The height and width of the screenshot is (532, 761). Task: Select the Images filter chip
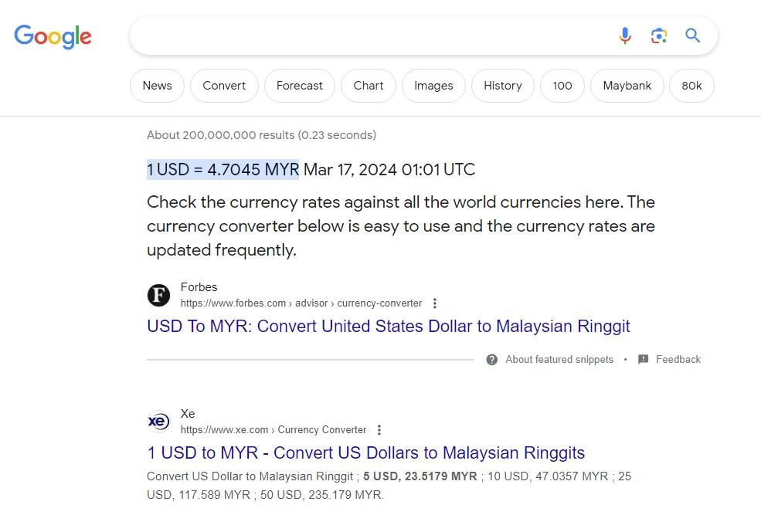[433, 86]
